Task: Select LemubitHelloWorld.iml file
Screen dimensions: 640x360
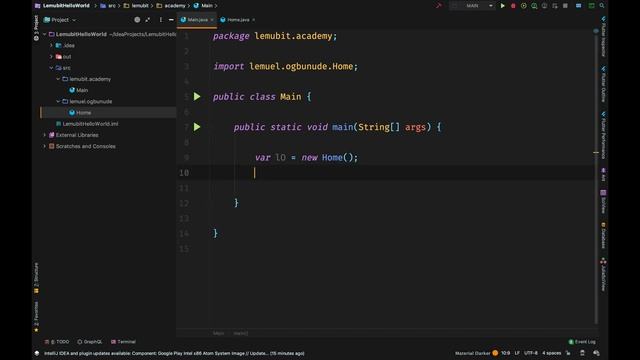Action: (87, 124)
